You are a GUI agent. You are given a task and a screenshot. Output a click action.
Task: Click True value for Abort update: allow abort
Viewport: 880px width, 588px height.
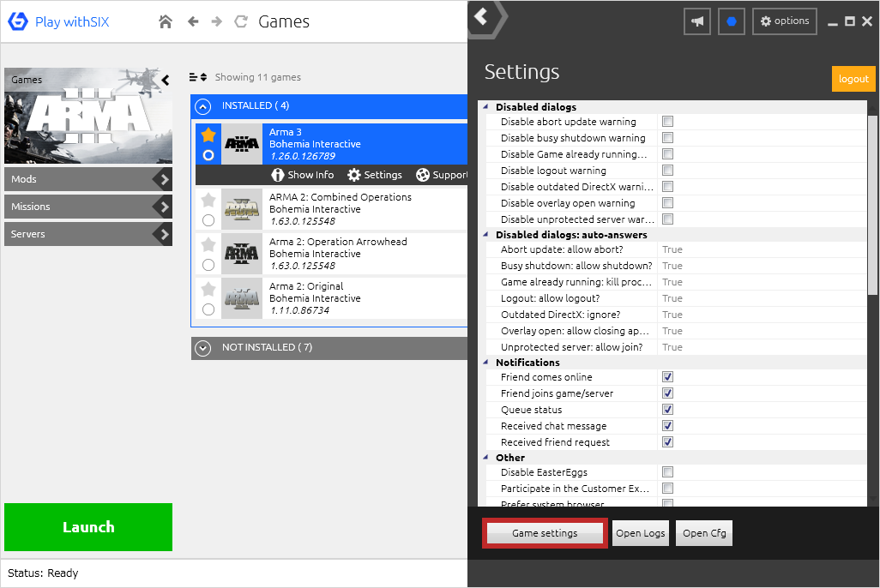(672, 249)
